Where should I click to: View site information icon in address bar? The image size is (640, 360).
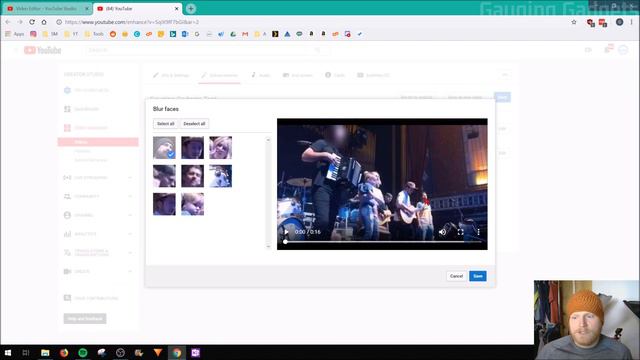pyautogui.click(x=59, y=22)
